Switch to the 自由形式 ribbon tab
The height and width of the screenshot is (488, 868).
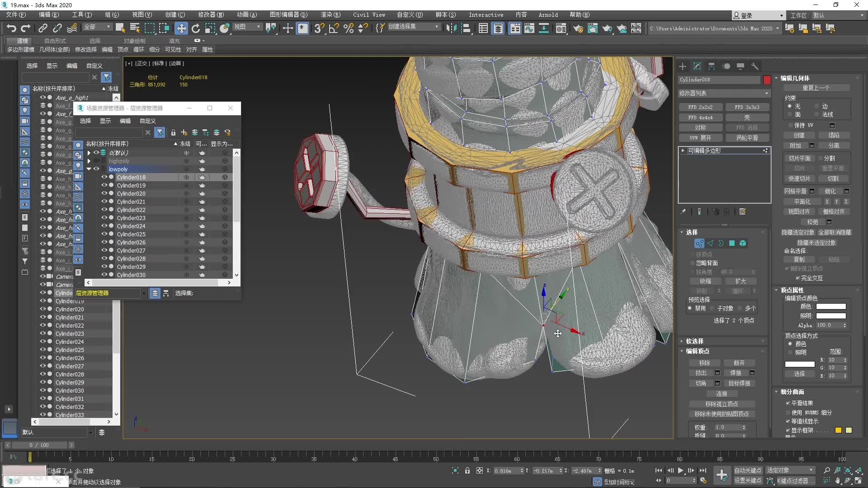[x=55, y=41]
